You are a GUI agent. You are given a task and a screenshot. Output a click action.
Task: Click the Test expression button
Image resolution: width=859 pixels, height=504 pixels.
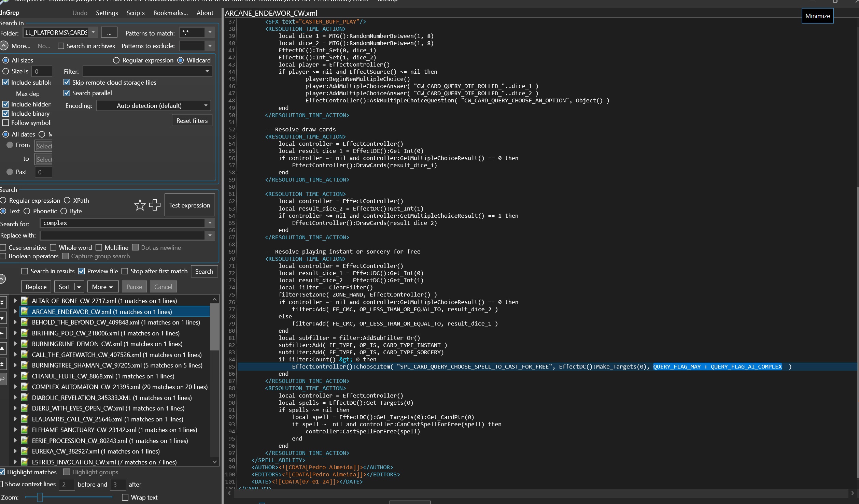pyautogui.click(x=189, y=205)
